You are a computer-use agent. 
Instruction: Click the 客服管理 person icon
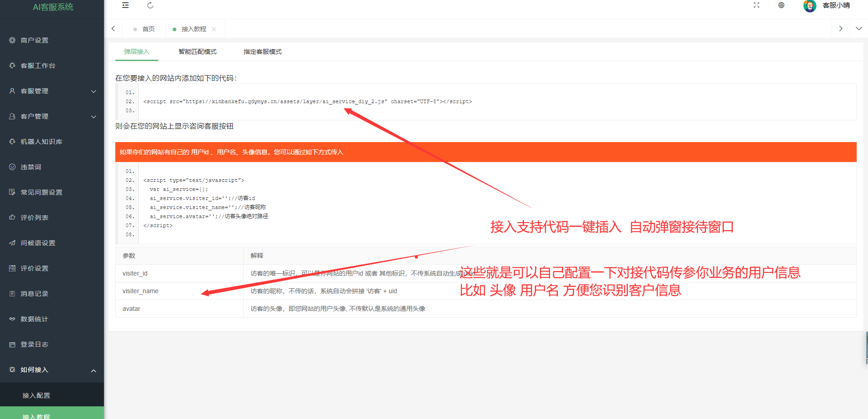pos(12,91)
